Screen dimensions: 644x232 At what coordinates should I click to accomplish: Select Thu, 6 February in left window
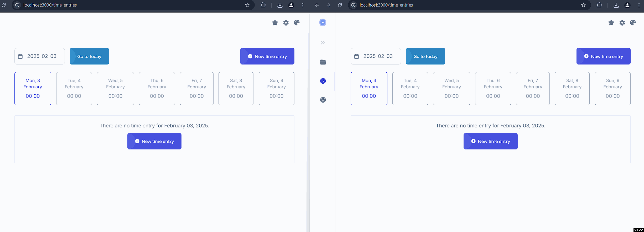(x=157, y=89)
